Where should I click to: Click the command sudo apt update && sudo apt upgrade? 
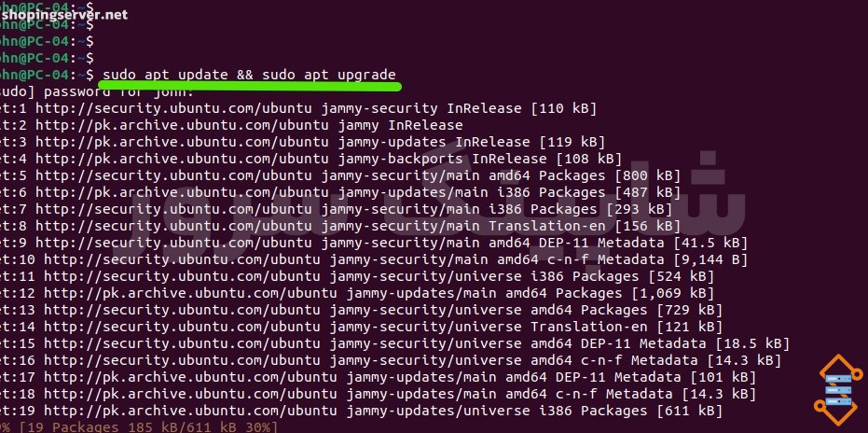(x=249, y=75)
